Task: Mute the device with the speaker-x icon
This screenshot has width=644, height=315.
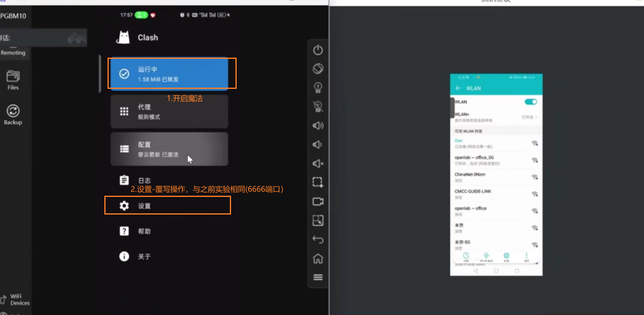Action: click(318, 163)
